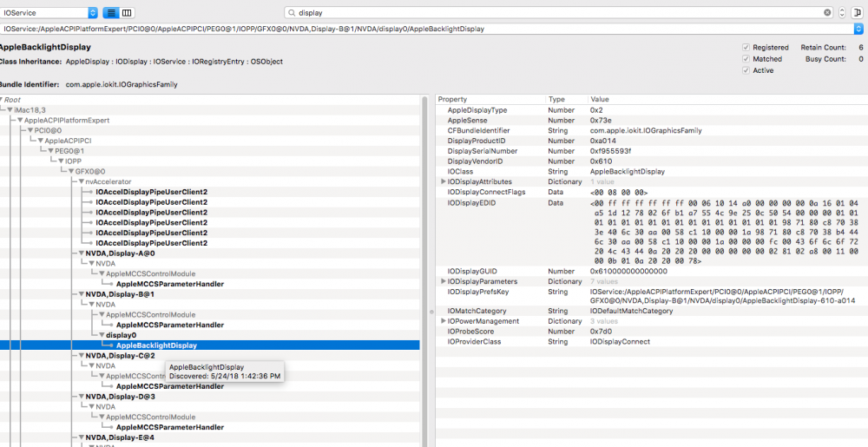Click the IODisplayConnect value text
The image size is (868, 447).
click(620, 341)
